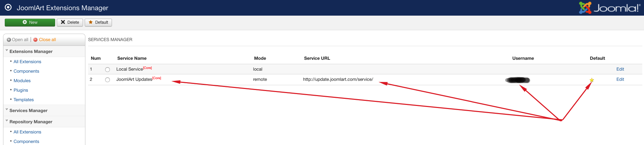The height and width of the screenshot is (145, 644).
Task: Edit the JoomlArt Updates row
Action: click(x=620, y=79)
